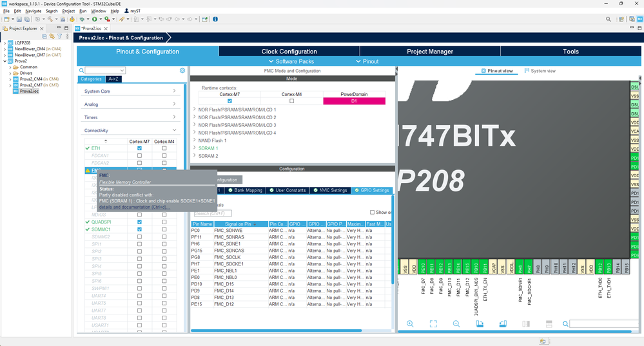The height and width of the screenshot is (346, 644).
Task: Expand SDRAM 2 mode
Action: click(x=195, y=156)
